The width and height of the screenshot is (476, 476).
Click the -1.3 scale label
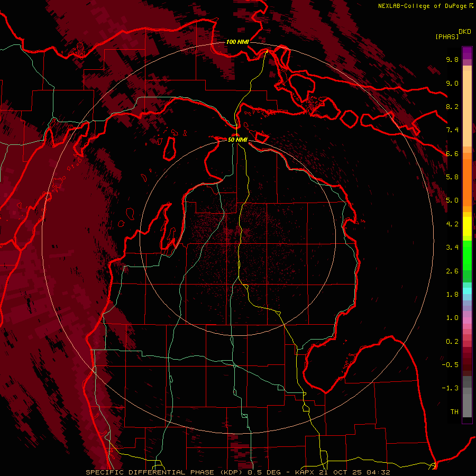450,388
